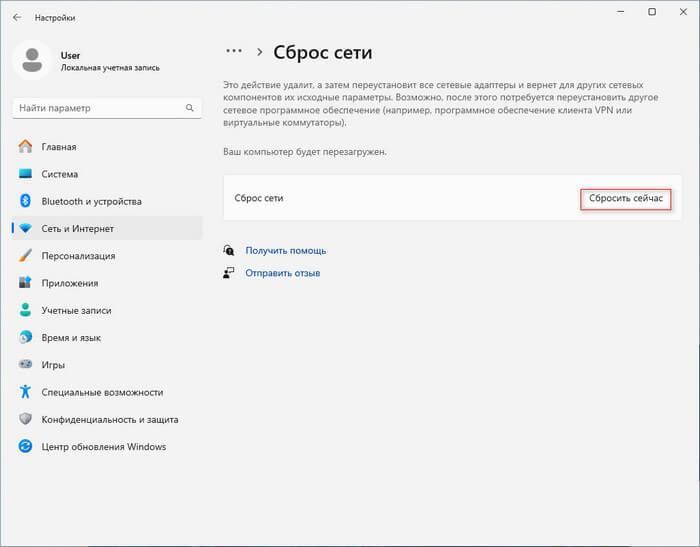Click the Центр обновления Windows icon
This screenshot has height=547, width=700.
pos(26,447)
